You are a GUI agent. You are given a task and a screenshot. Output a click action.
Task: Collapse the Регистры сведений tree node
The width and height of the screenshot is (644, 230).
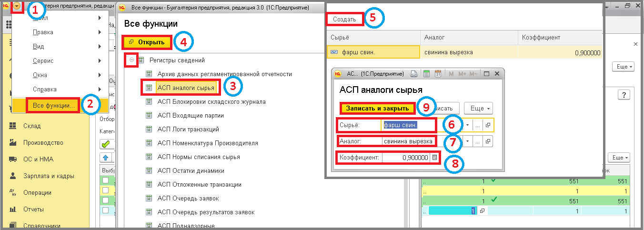point(131,60)
